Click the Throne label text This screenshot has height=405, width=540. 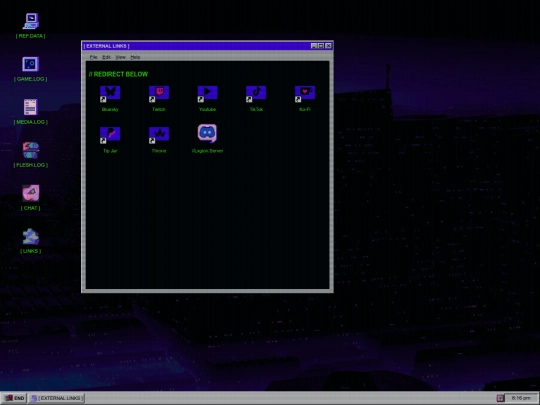[159, 151]
